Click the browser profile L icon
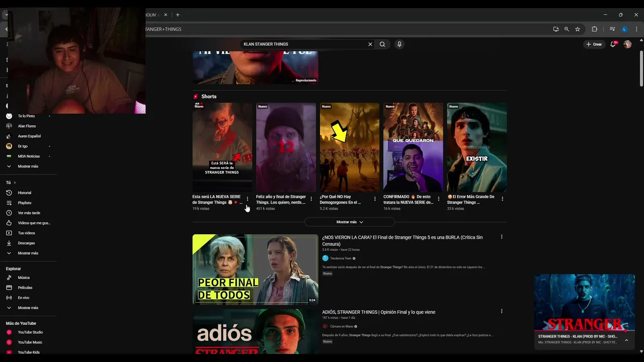 point(624,29)
